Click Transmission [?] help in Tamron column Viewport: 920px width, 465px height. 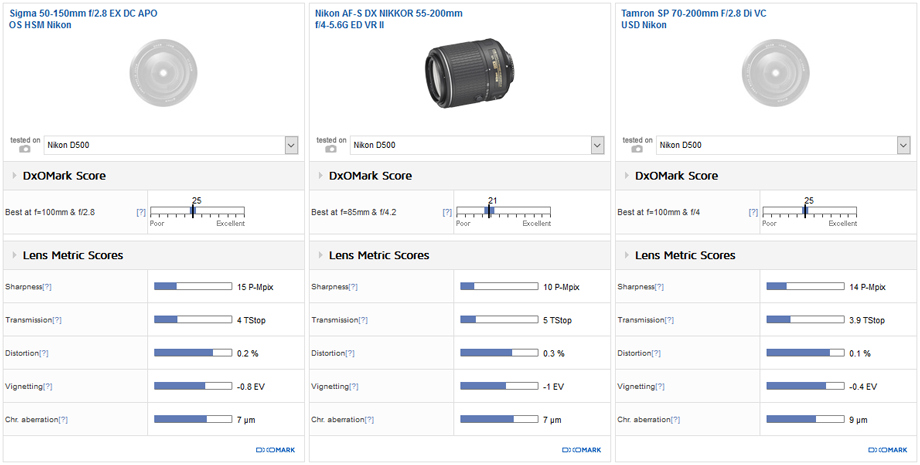pos(669,320)
